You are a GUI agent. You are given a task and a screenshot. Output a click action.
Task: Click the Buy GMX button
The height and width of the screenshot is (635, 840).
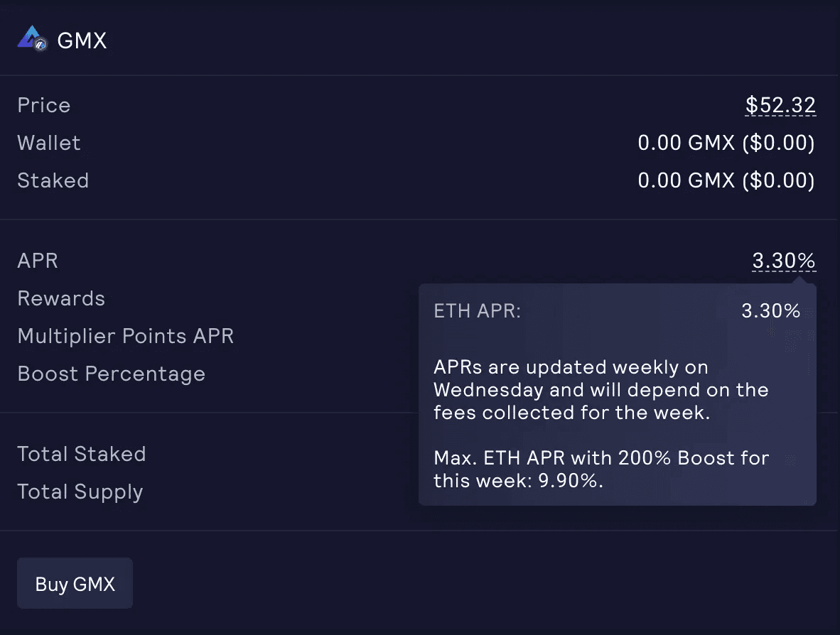[x=75, y=584]
